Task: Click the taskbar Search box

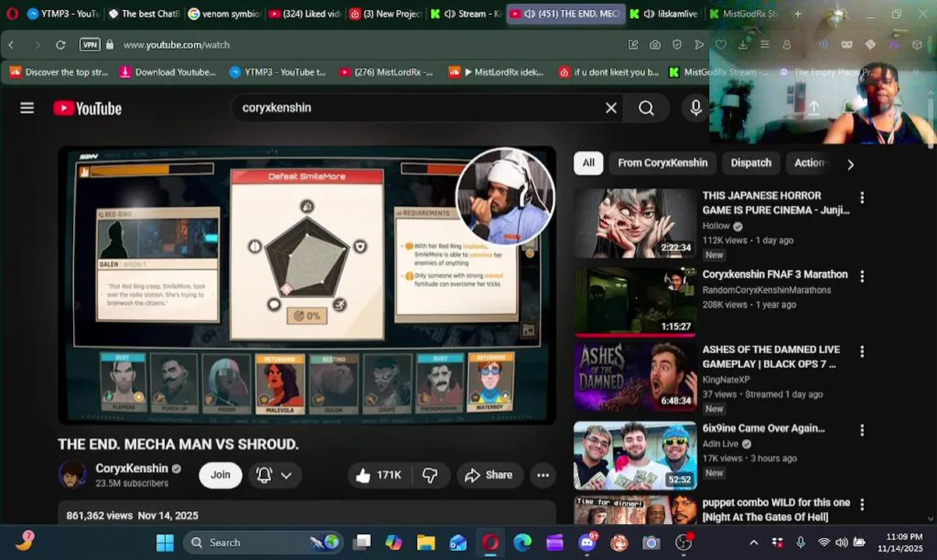Action: click(265, 542)
